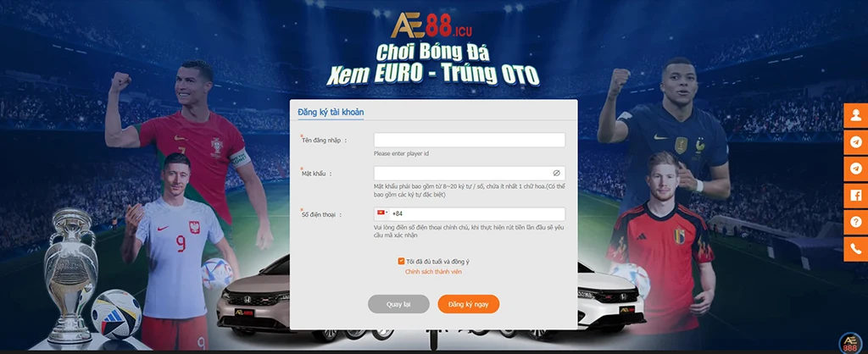Expand the Vietnam flag country code dropdown
The width and height of the screenshot is (868, 354).
(x=382, y=213)
